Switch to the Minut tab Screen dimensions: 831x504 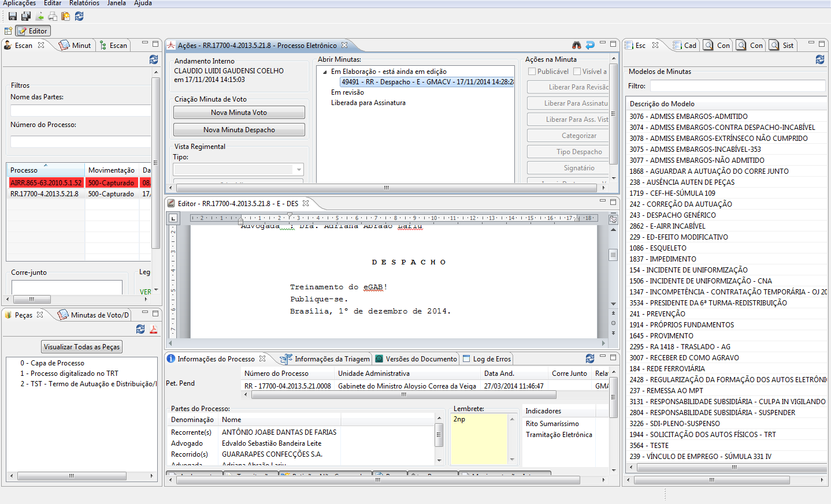tap(75, 45)
